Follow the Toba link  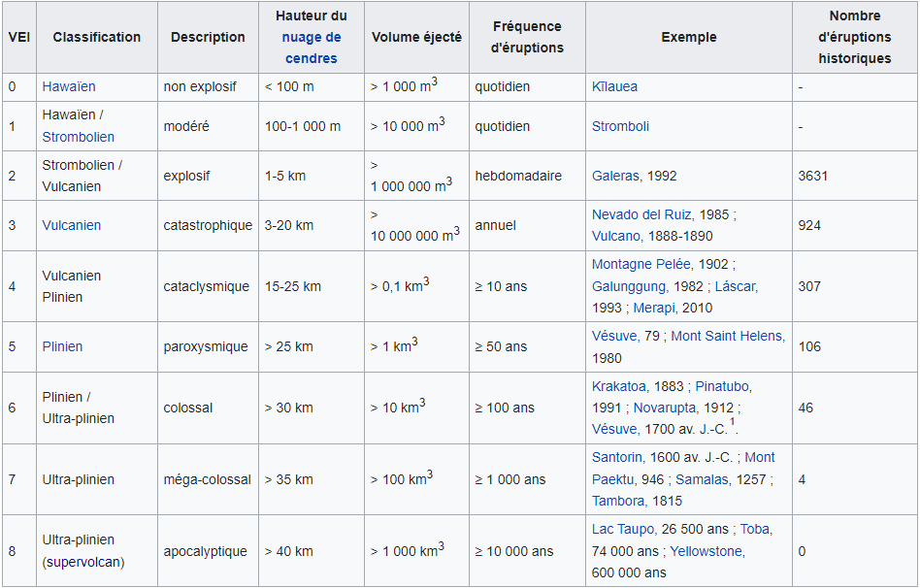point(755,530)
